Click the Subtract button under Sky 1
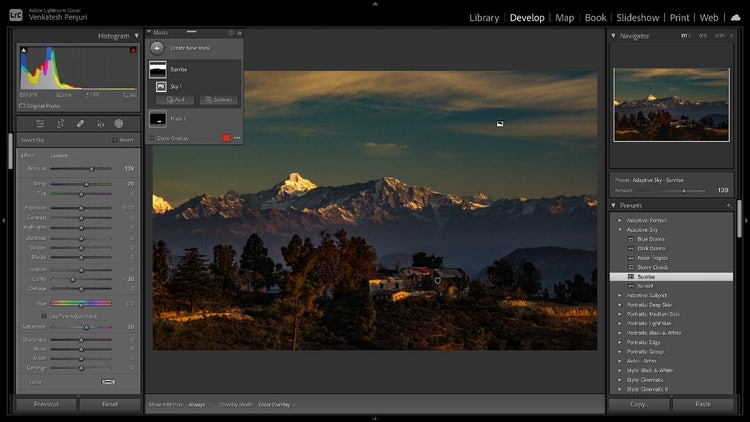 pos(219,100)
